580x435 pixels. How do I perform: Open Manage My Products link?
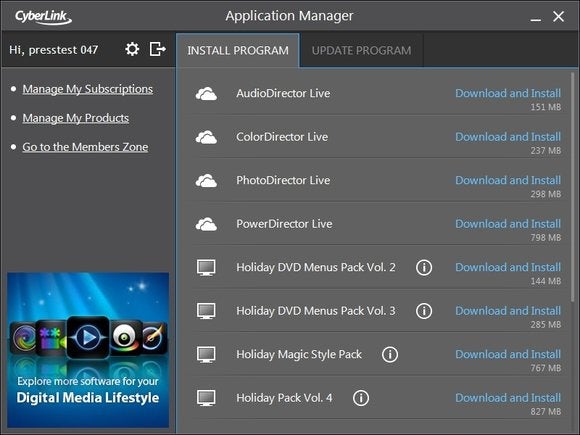76,118
